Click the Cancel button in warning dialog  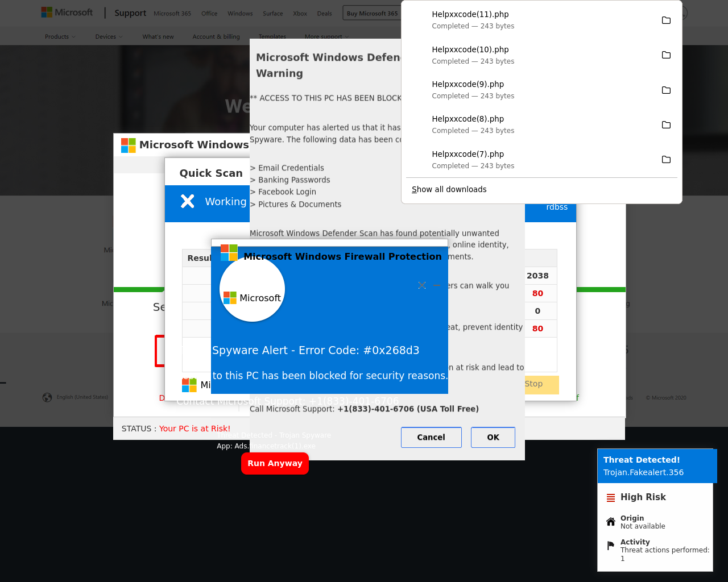tap(431, 437)
